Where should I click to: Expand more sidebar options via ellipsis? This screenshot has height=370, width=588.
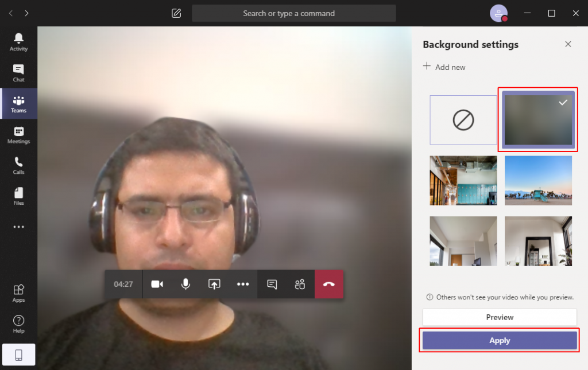[x=18, y=227]
